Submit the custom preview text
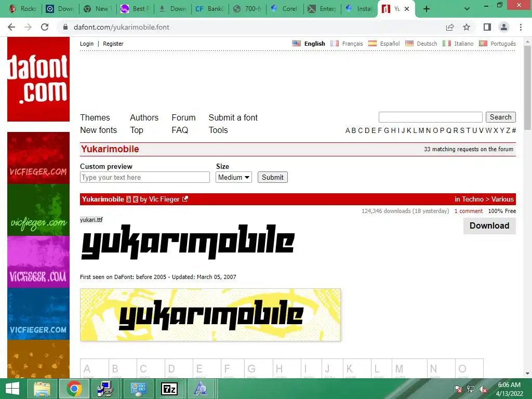Viewport: 532px width, 399px height. pos(272,178)
